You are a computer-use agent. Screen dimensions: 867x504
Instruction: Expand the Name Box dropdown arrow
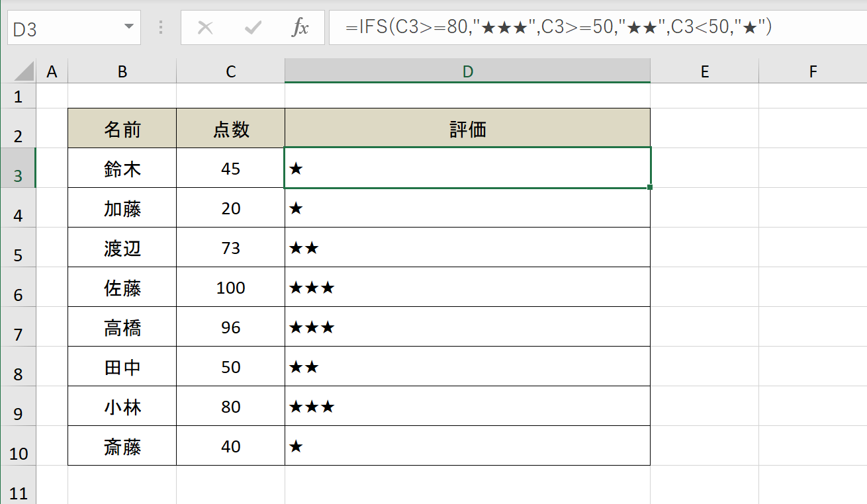pos(128,28)
